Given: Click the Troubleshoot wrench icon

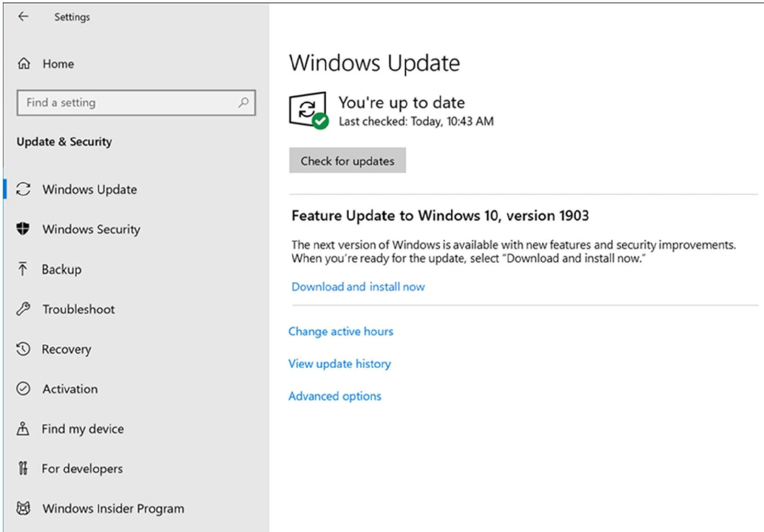Looking at the screenshot, I should tap(23, 309).
